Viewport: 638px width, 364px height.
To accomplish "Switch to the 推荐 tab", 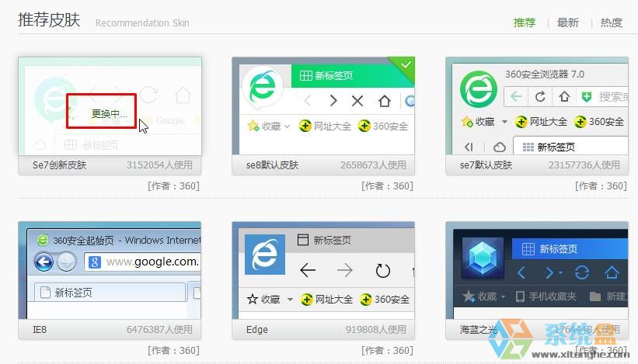I will point(524,23).
